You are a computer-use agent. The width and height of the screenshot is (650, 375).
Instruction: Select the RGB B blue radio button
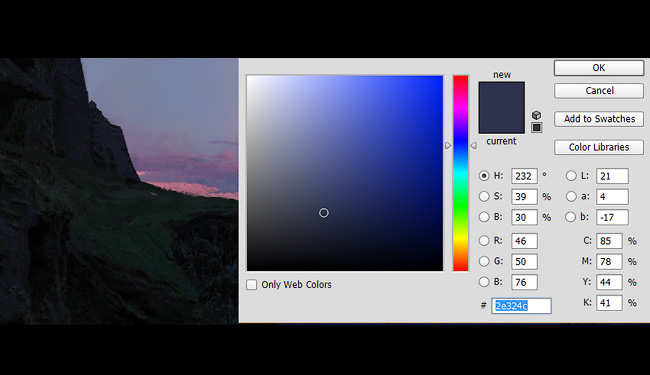pyautogui.click(x=484, y=282)
